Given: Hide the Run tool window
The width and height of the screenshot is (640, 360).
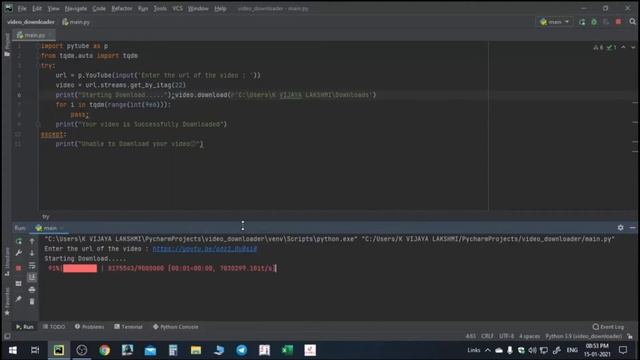Looking at the screenshot, I should (632, 227).
